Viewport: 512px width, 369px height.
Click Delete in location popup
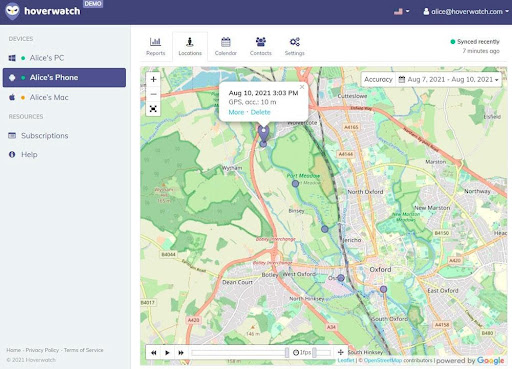(260, 112)
